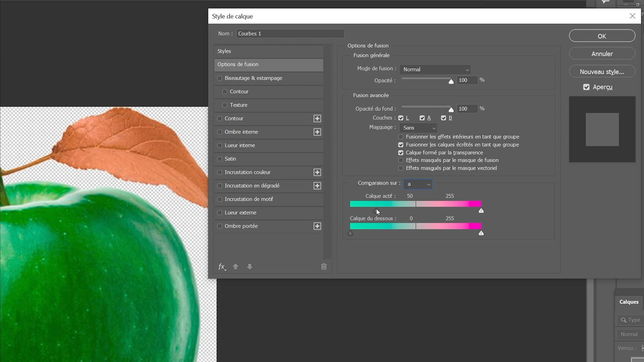Click the Opacité du fond slider handle
The image size is (644, 362).
point(451,110)
